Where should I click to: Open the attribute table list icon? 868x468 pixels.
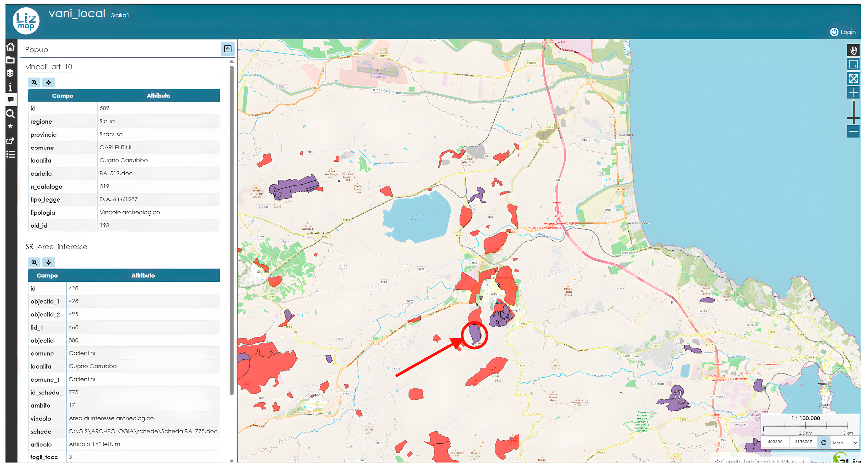tap(10, 154)
